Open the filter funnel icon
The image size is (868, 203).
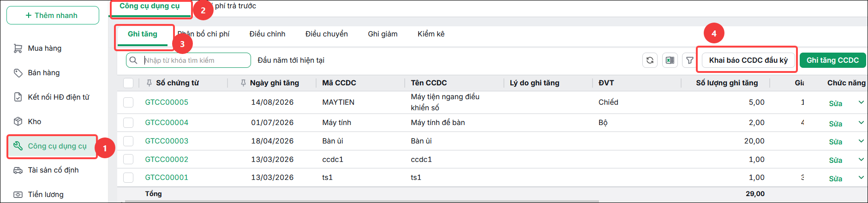[689, 60]
